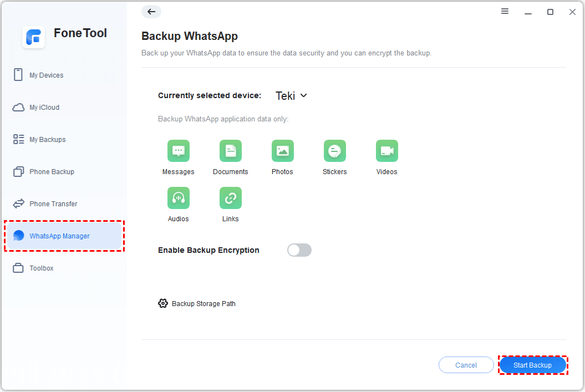Click the Documents label
This screenshot has width=585, height=392.
pos(231,172)
